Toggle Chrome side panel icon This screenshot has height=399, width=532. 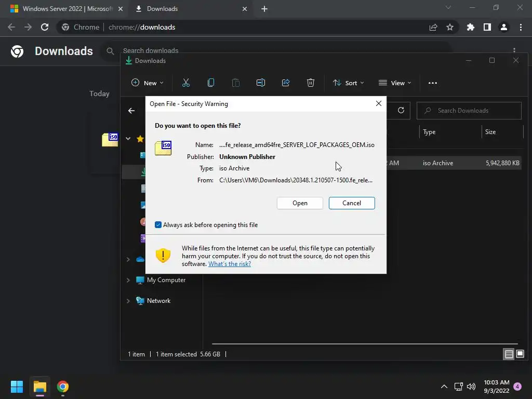[x=487, y=27]
